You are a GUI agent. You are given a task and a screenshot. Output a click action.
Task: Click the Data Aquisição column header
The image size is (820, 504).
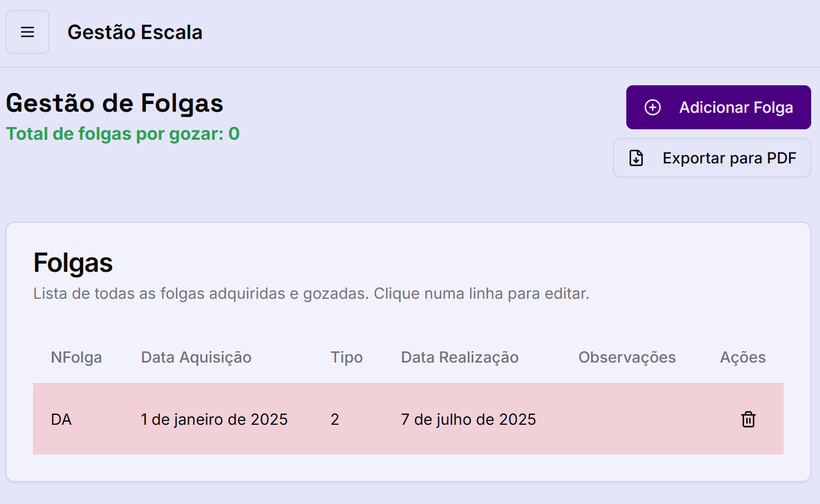point(196,357)
